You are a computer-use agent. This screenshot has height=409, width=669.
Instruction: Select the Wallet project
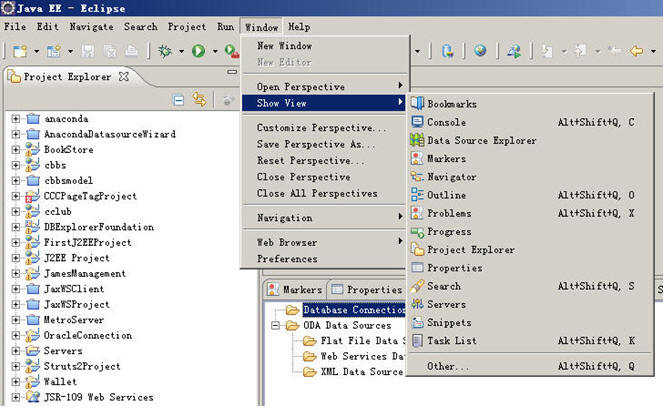point(60,382)
